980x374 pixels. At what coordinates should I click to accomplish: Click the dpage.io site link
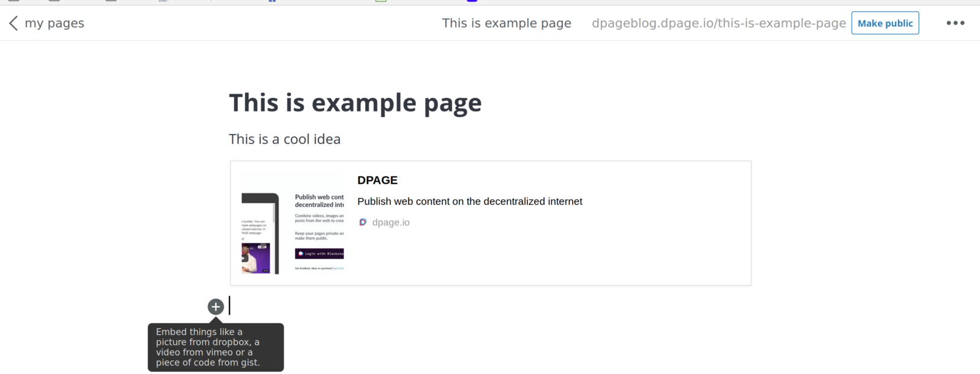(x=391, y=222)
